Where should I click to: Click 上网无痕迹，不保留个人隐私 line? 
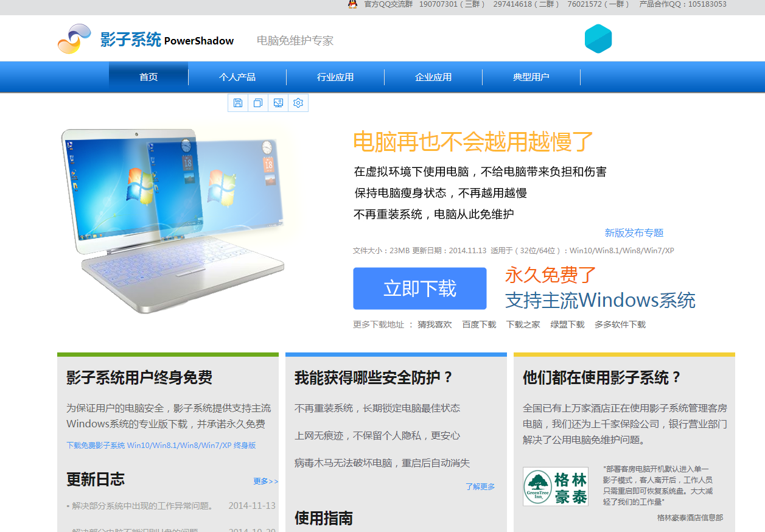tap(377, 436)
